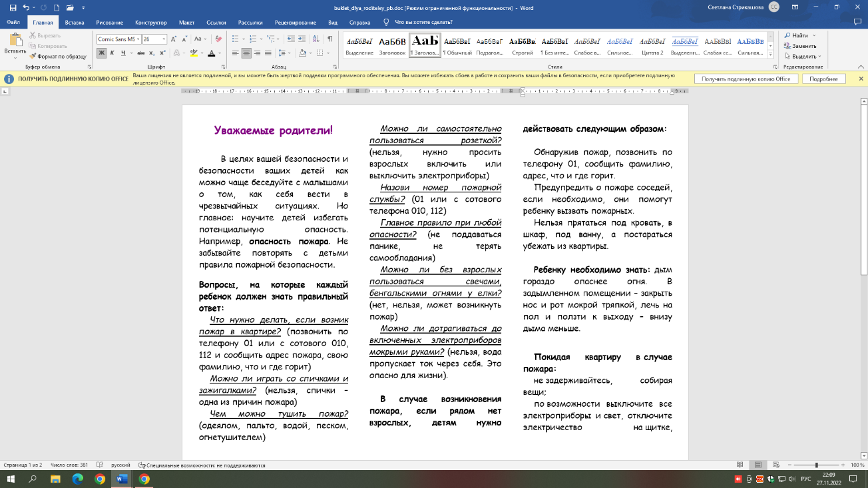Open Select (Выделить) dropdown
The width and height of the screenshot is (868, 488).
pyautogui.click(x=803, y=57)
